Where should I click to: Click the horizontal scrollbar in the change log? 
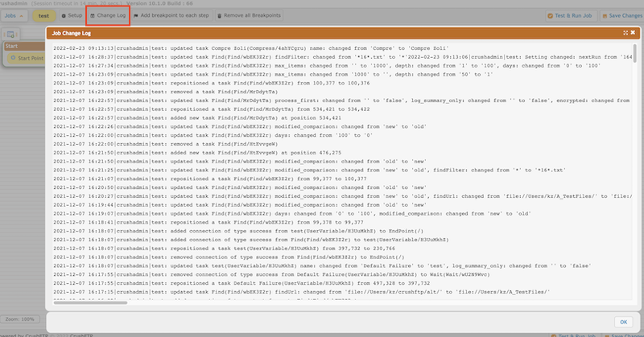click(90, 303)
